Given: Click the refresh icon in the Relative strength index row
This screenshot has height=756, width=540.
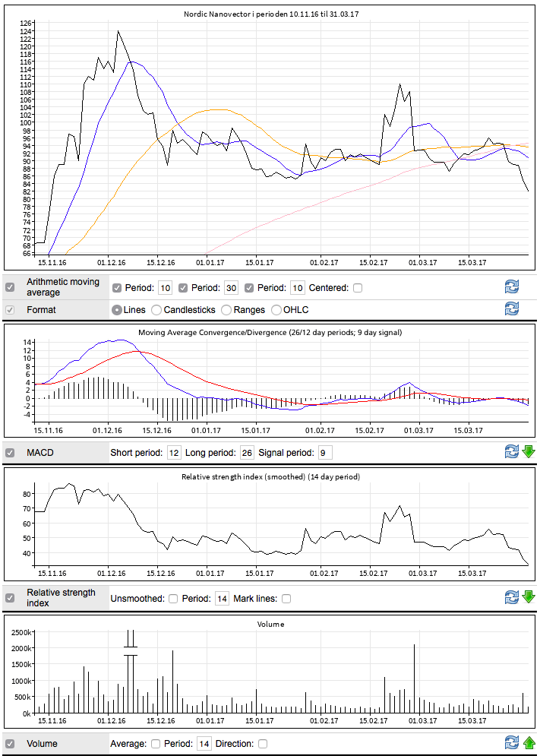Looking at the screenshot, I should [x=512, y=598].
